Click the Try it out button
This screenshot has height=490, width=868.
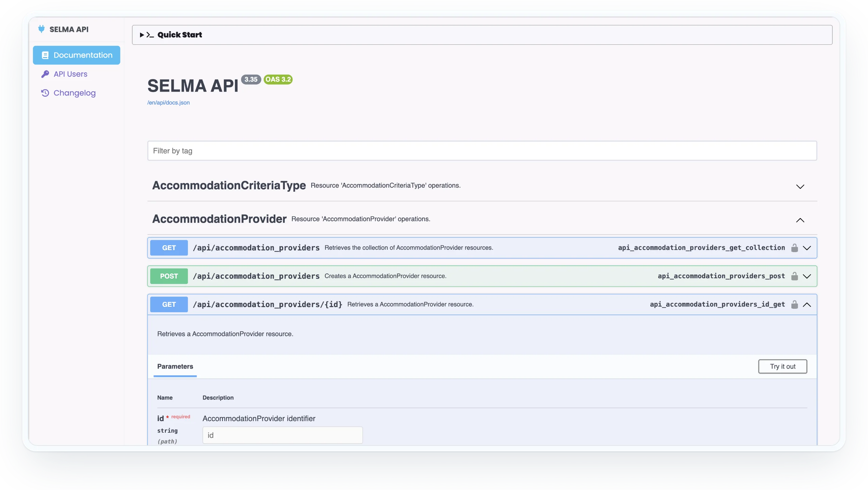tap(783, 366)
